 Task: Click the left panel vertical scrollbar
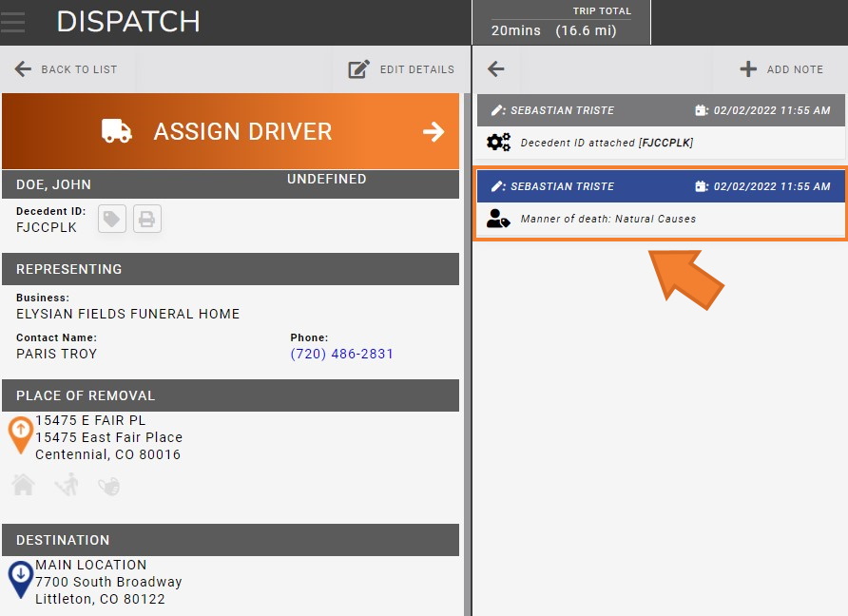pos(468,355)
